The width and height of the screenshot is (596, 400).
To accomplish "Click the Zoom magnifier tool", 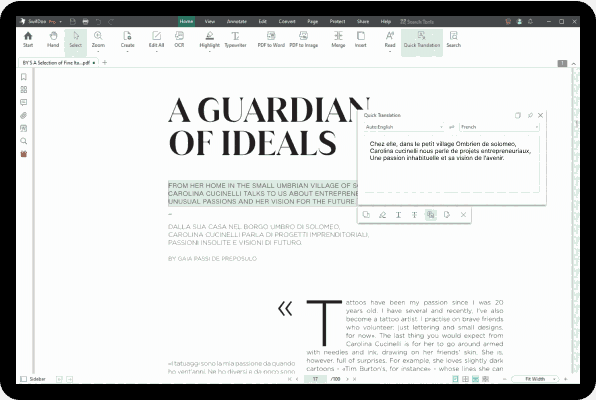I will coord(98,39).
